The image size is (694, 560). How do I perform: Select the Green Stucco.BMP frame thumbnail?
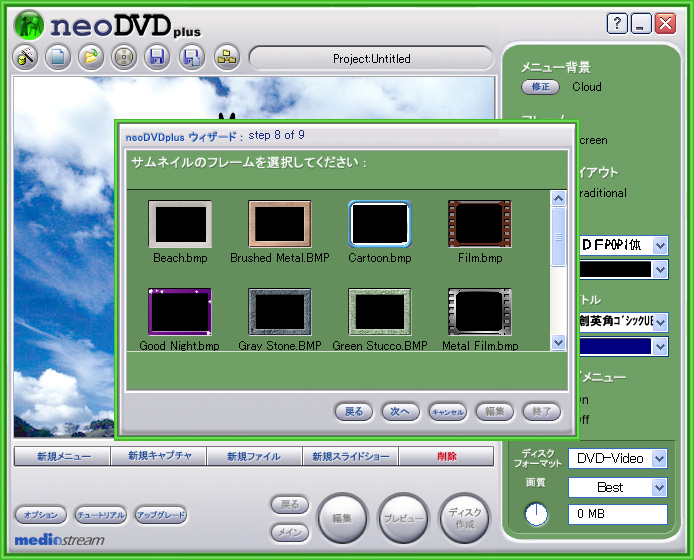[x=380, y=312]
